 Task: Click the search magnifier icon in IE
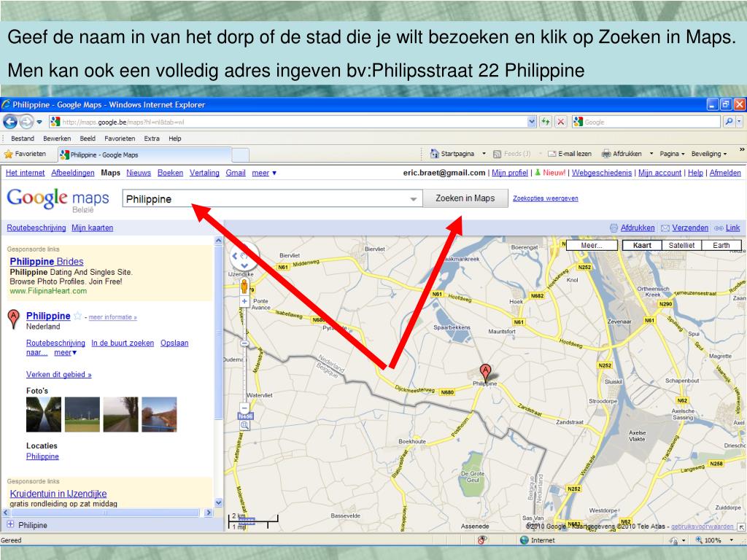click(729, 122)
